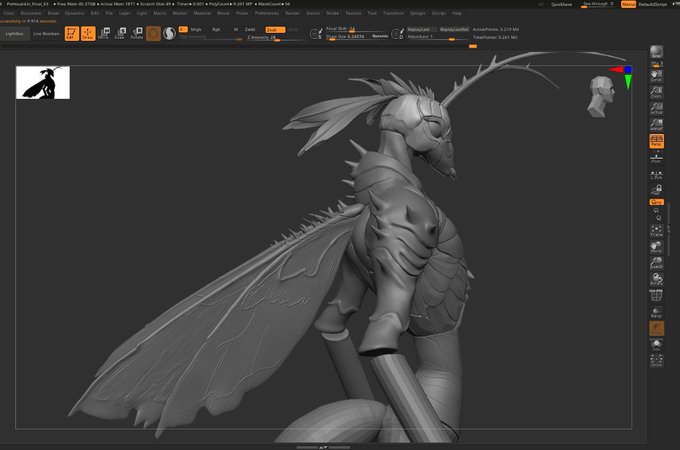680x450 pixels.
Task: Click the AAHalf view icon
Action: click(x=656, y=125)
